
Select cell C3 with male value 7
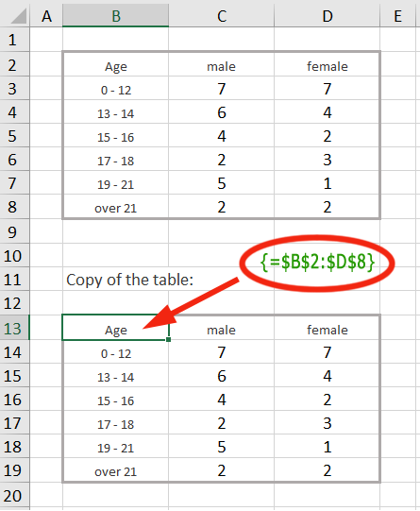pos(222,88)
